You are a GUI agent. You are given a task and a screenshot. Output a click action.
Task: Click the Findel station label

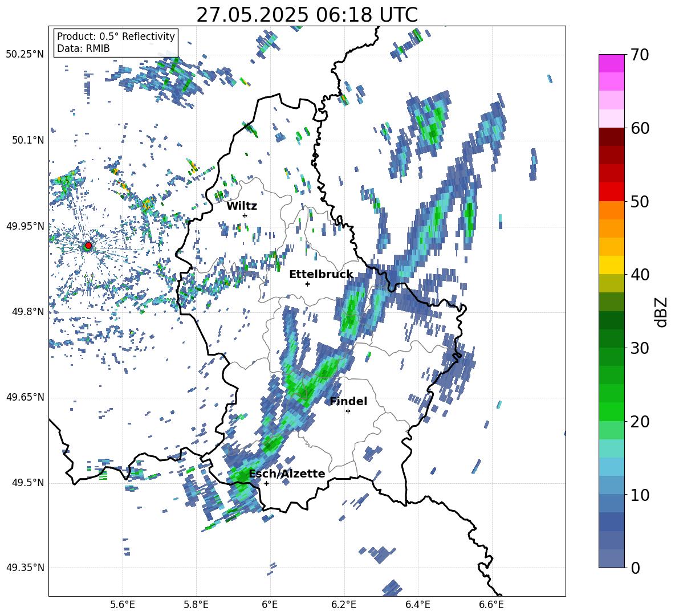pyautogui.click(x=348, y=401)
